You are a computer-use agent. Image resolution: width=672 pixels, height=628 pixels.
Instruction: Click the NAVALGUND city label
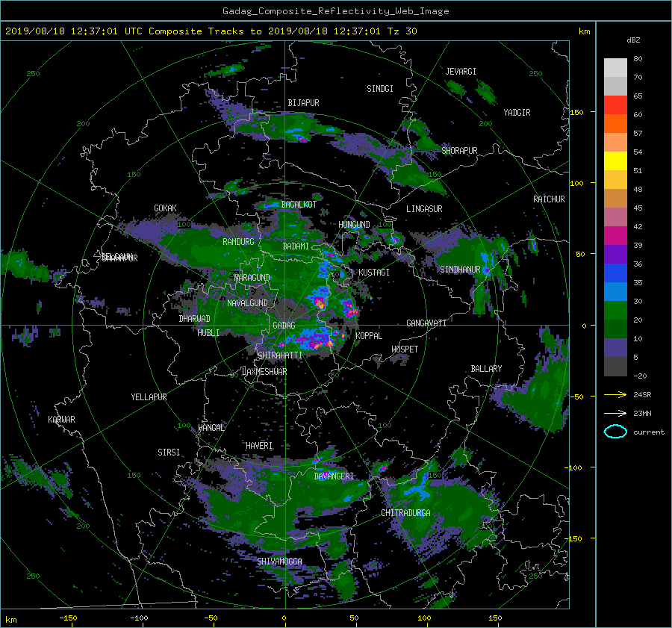pos(247,303)
